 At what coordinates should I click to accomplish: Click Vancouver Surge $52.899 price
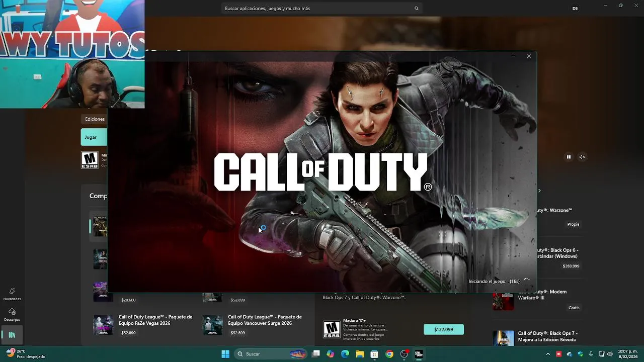(x=237, y=333)
